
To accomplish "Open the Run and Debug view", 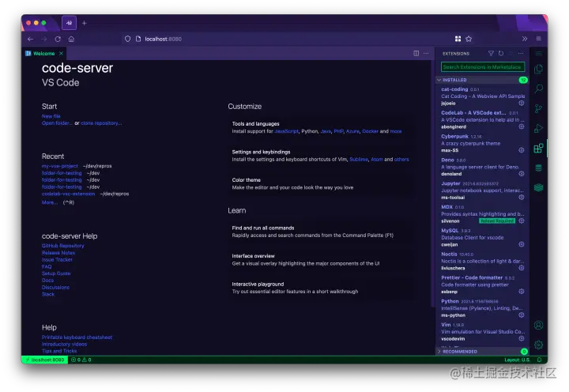I will (538, 128).
